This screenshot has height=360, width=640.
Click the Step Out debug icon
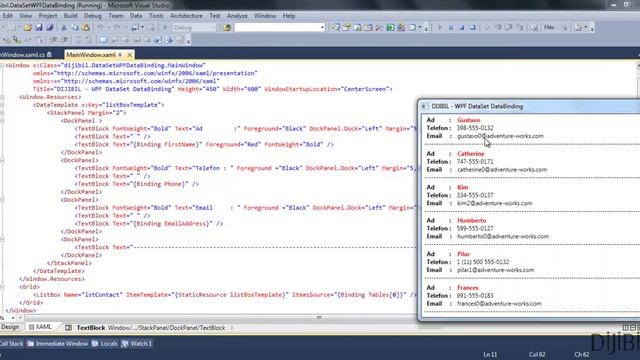[520, 27]
